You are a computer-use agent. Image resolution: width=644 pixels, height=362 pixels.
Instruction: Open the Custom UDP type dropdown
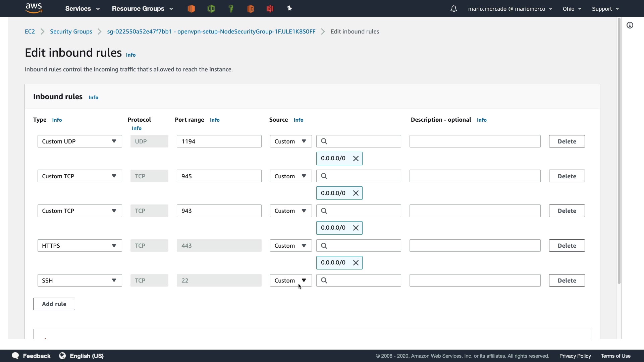tap(79, 141)
